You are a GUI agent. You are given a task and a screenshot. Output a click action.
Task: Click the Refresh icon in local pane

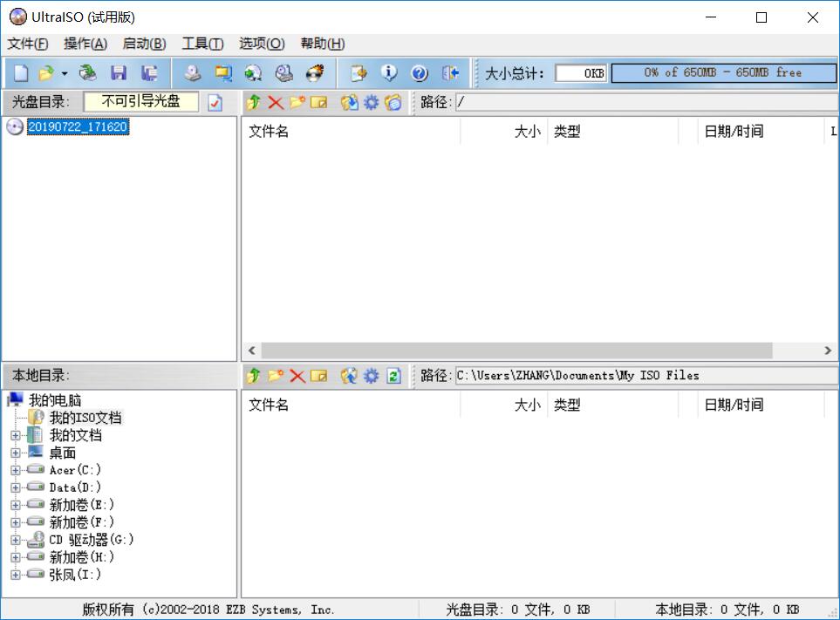click(x=393, y=376)
